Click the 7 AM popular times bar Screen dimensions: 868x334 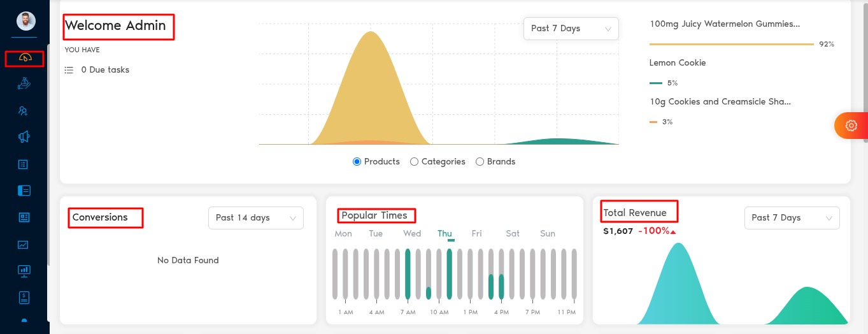(408, 274)
